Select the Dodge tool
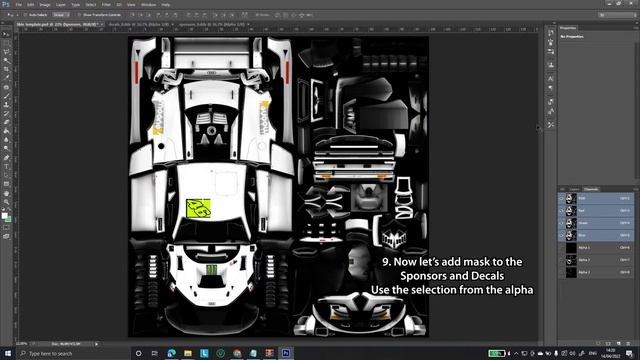This screenshot has width=640, height=360. pyautogui.click(x=6, y=148)
